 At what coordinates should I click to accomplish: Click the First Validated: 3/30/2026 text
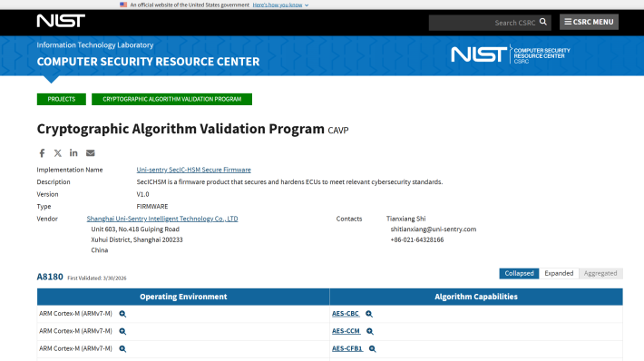click(97, 278)
